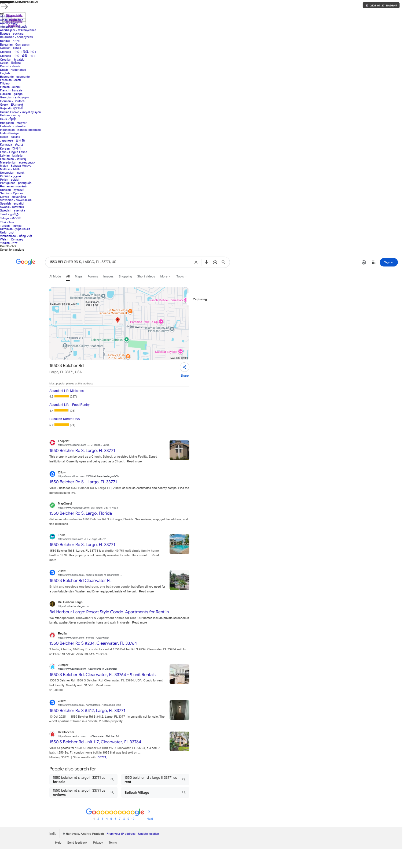This screenshot has height=868, width=407.
Task: Click the Redfin favicon
Action: [52, 636]
